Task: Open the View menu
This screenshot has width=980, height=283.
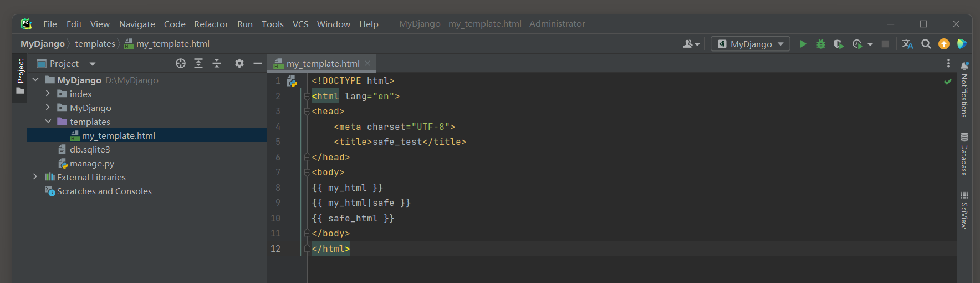Action: (100, 24)
